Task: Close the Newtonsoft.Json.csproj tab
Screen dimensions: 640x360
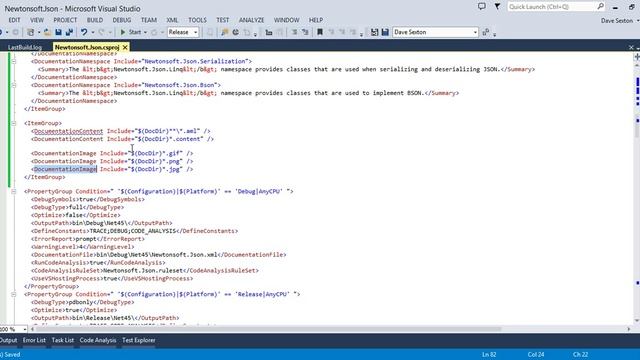Action: (125, 47)
